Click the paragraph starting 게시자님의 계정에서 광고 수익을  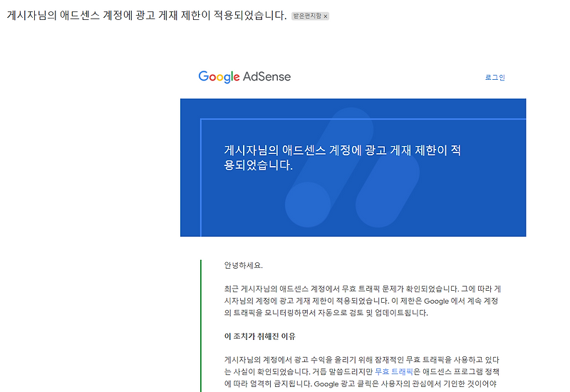(362, 371)
